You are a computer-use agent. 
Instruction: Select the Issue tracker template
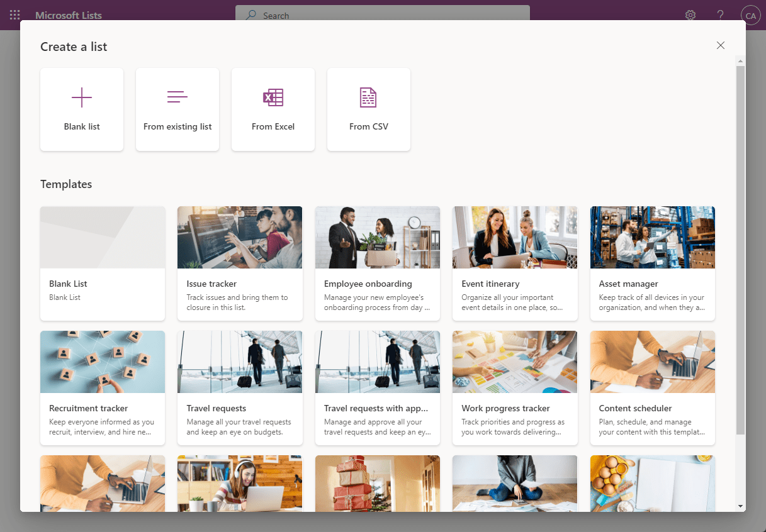tap(240, 263)
